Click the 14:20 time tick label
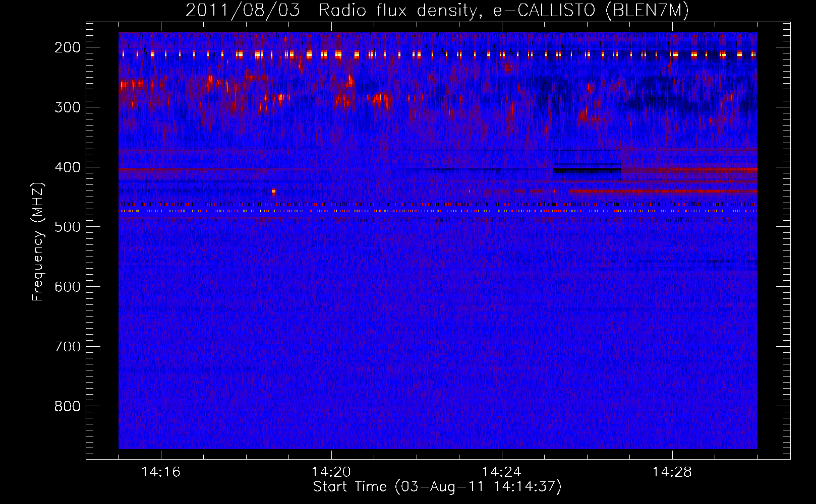The width and height of the screenshot is (816, 504). [x=331, y=472]
